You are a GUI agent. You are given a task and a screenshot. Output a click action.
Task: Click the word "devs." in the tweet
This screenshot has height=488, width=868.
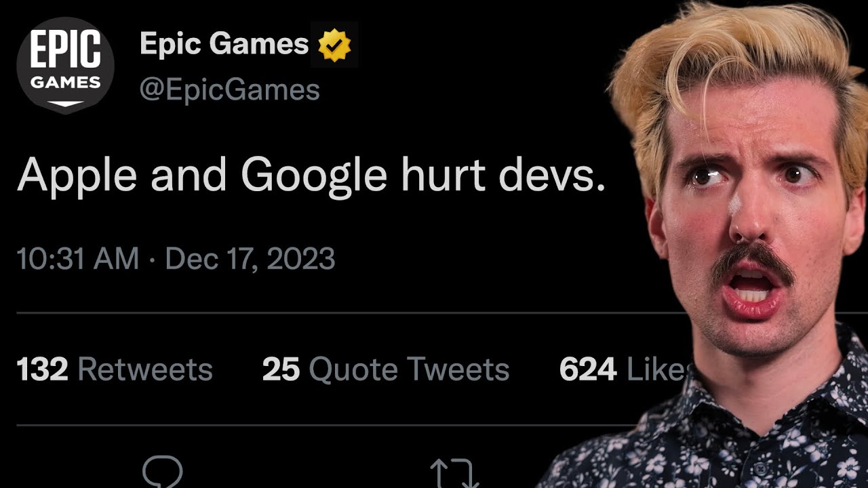pyautogui.click(x=551, y=176)
